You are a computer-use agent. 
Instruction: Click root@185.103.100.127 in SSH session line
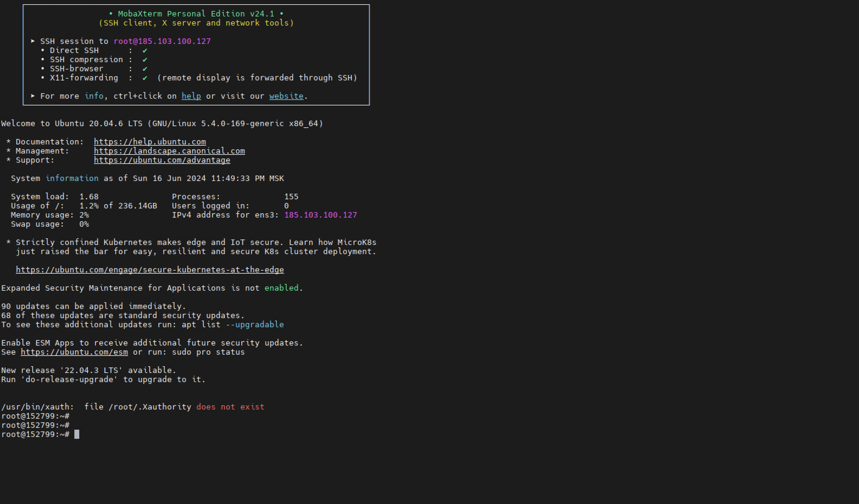click(162, 41)
